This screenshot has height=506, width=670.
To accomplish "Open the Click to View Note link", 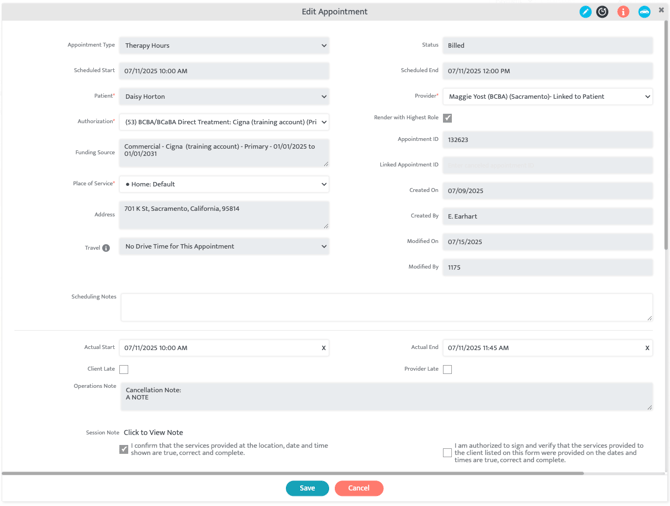I will pos(153,433).
